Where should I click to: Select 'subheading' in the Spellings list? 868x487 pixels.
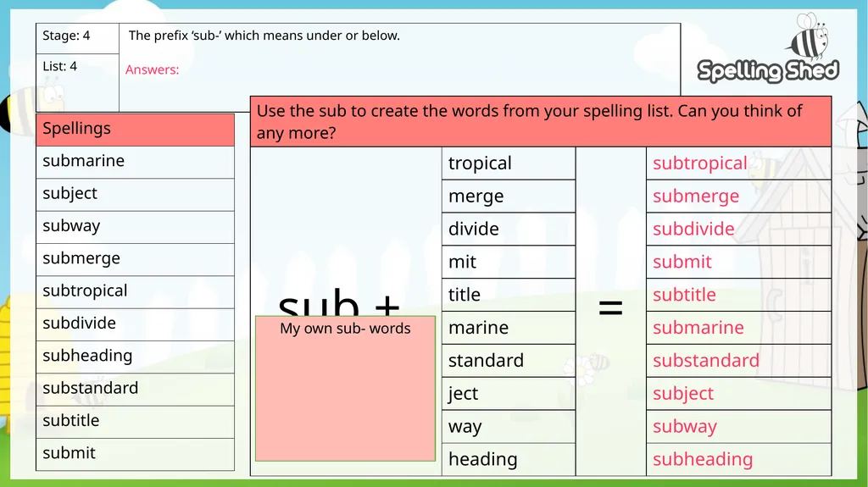click(135, 357)
